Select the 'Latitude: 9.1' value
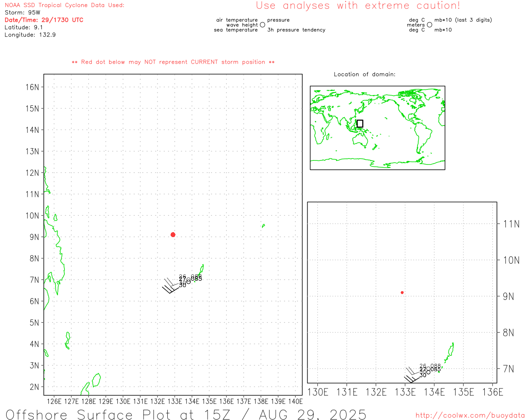Viewport: 525px width, 420px height. (x=24, y=27)
